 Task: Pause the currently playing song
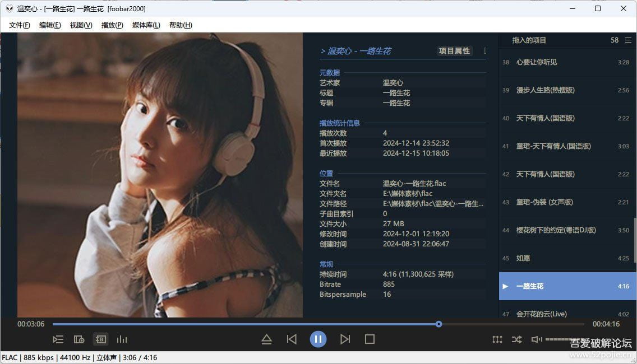[x=318, y=339]
